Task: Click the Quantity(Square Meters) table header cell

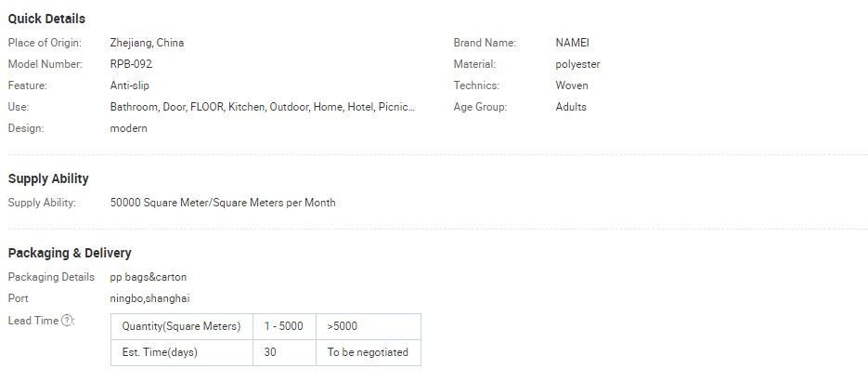Action: point(181,326)
